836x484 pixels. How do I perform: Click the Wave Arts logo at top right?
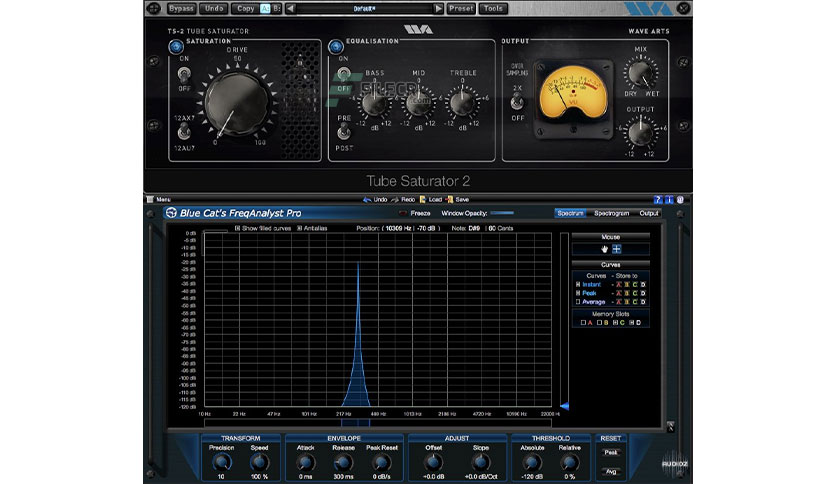tap(648, 9)
